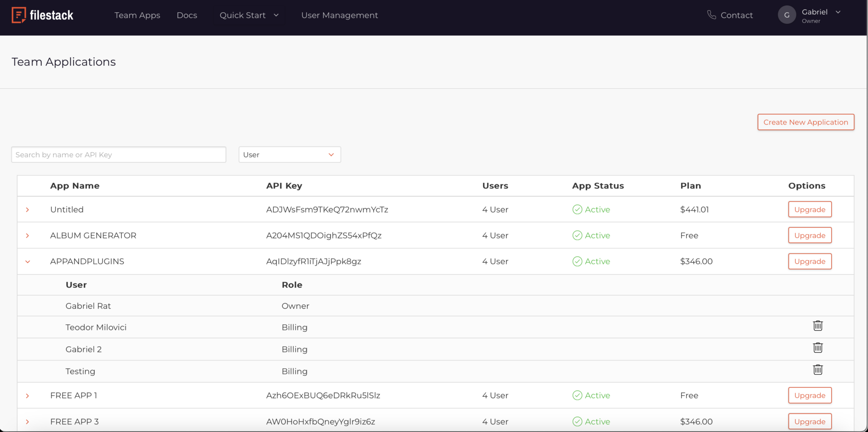Open the Docs page
The height and width of the screenshot is (432, 868).
click(186, 15)
